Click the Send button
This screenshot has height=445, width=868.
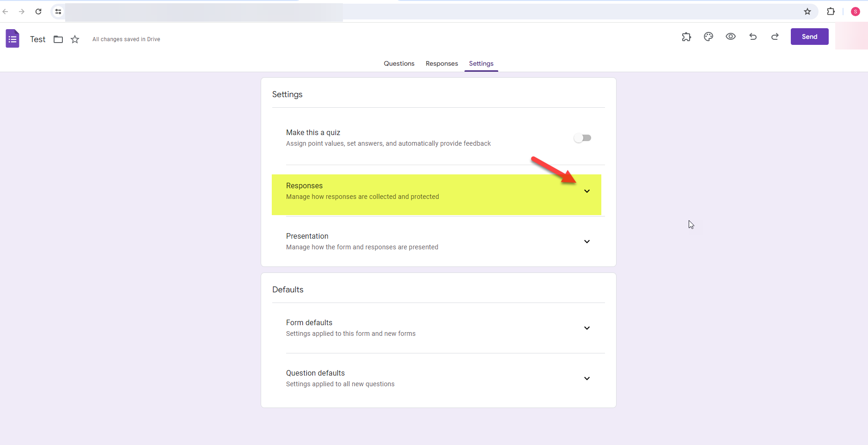(x=810, y=37)
